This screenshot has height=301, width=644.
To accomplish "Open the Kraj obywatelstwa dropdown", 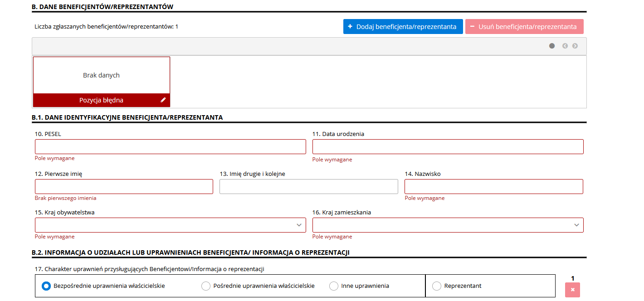I will pos(170,225).
